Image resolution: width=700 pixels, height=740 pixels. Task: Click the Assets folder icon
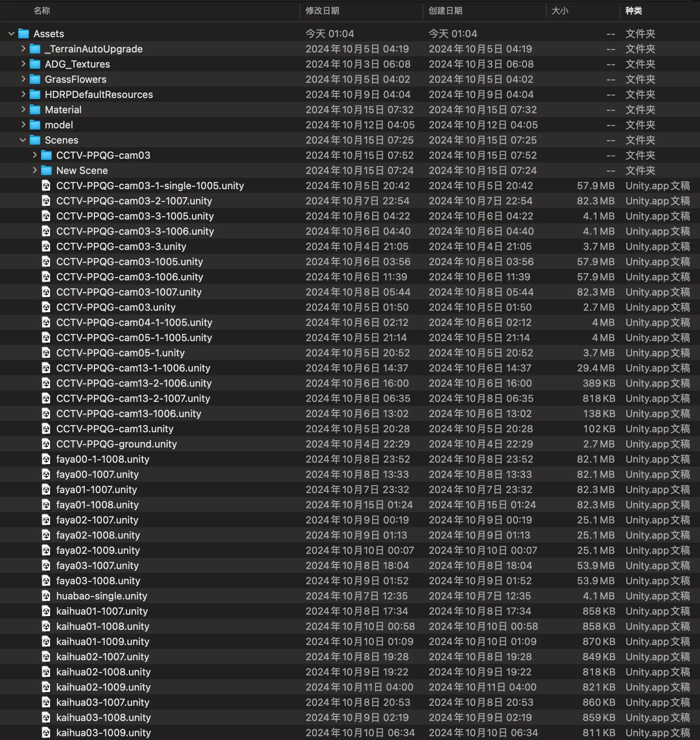point(24,34)
